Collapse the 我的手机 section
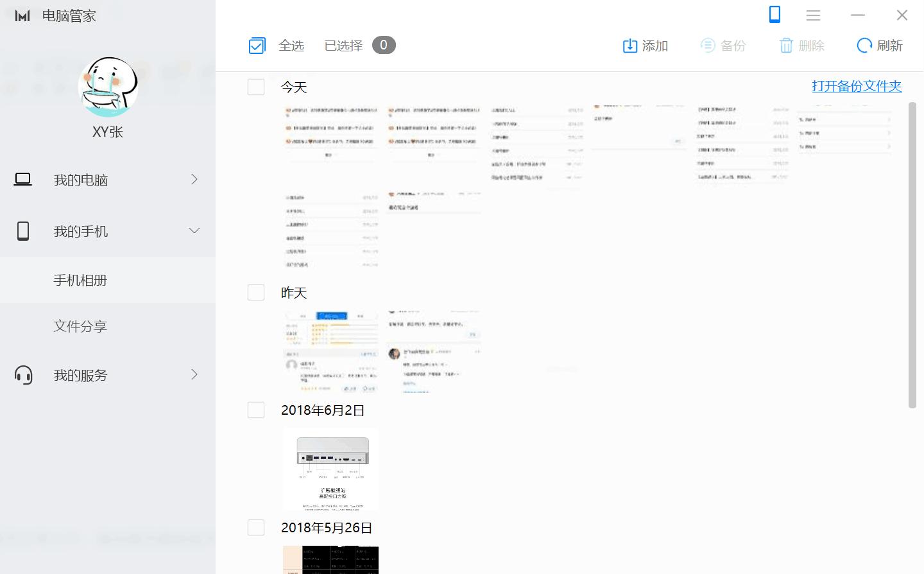Image resolution: width=924 pixels, height=574 pixels. tap(194, 231)
